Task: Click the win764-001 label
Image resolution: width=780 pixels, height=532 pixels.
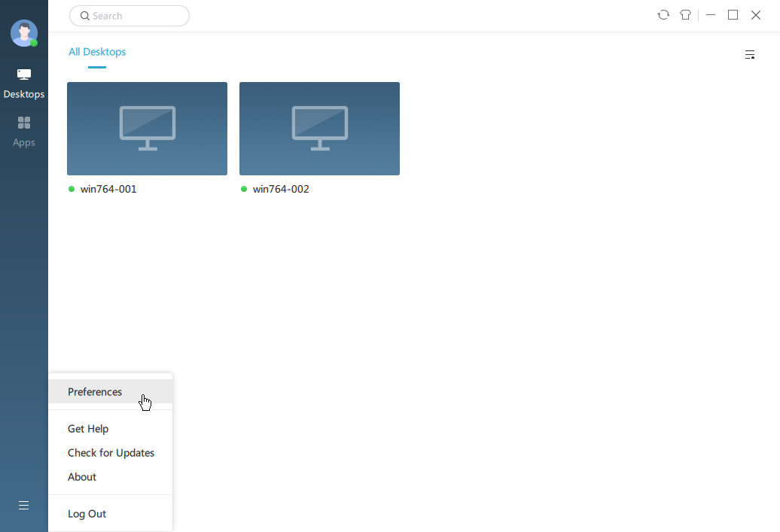Action: [108, 189]
